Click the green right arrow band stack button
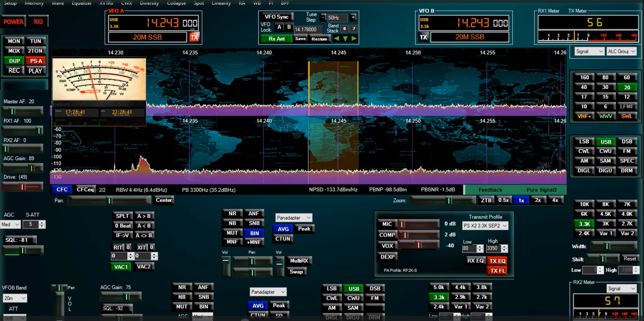 [x=354, y=39]
